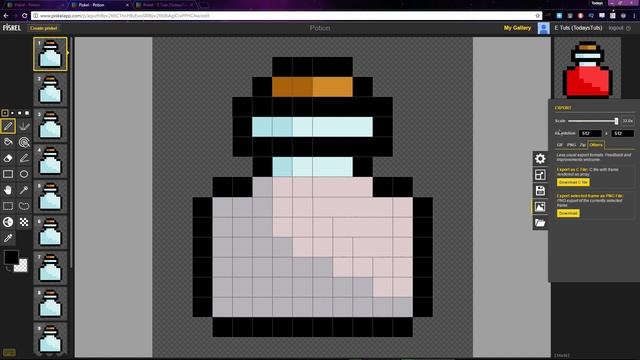Click Download selected frame as PNG button
The width and height of the screenshot is (640, 360).
click(x=568, y=213)
